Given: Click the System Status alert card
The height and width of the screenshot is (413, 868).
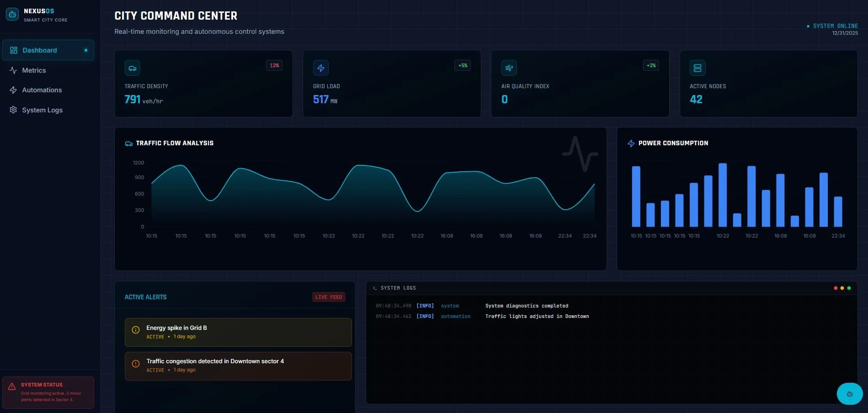Looking at the screenshot, I should point(48,392).
